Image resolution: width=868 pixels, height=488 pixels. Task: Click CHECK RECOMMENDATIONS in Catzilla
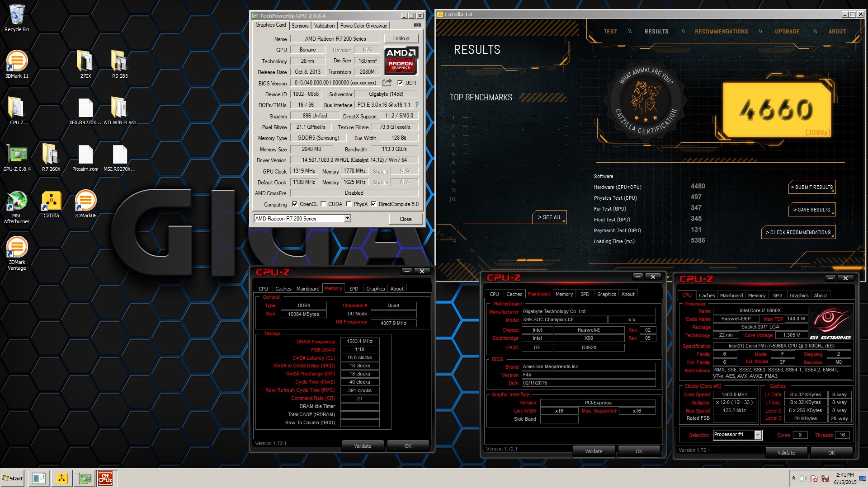(798, 232)
